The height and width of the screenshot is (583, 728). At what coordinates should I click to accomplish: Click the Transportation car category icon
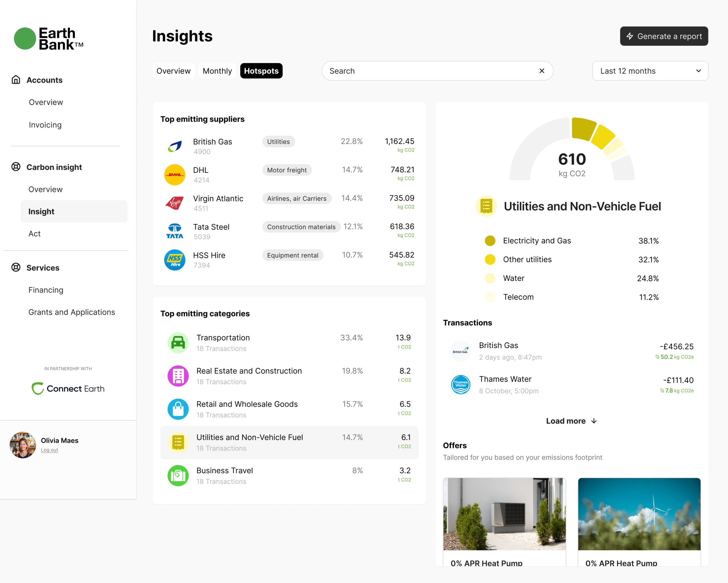tap(178, 342)
